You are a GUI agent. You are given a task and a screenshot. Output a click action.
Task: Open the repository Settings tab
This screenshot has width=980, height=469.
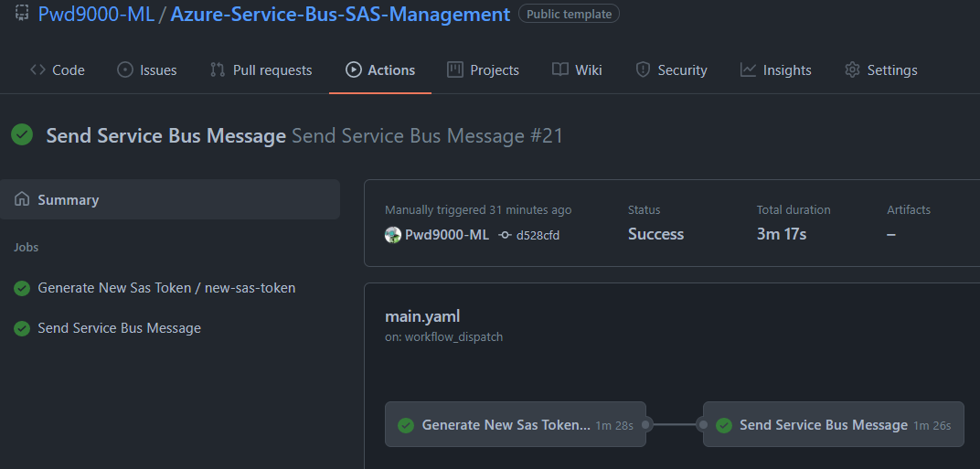tap(880, 70)
